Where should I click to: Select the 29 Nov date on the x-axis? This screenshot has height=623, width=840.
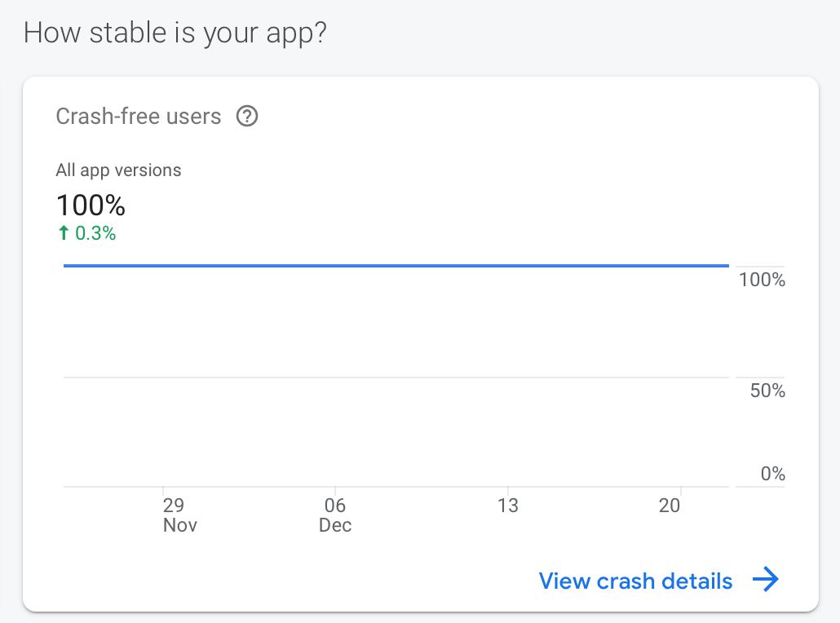point(174,506)
